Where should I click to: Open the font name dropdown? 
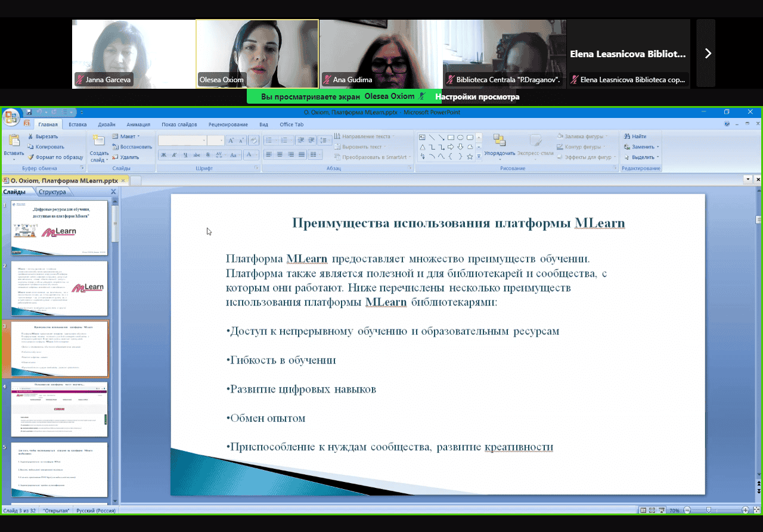203,141
